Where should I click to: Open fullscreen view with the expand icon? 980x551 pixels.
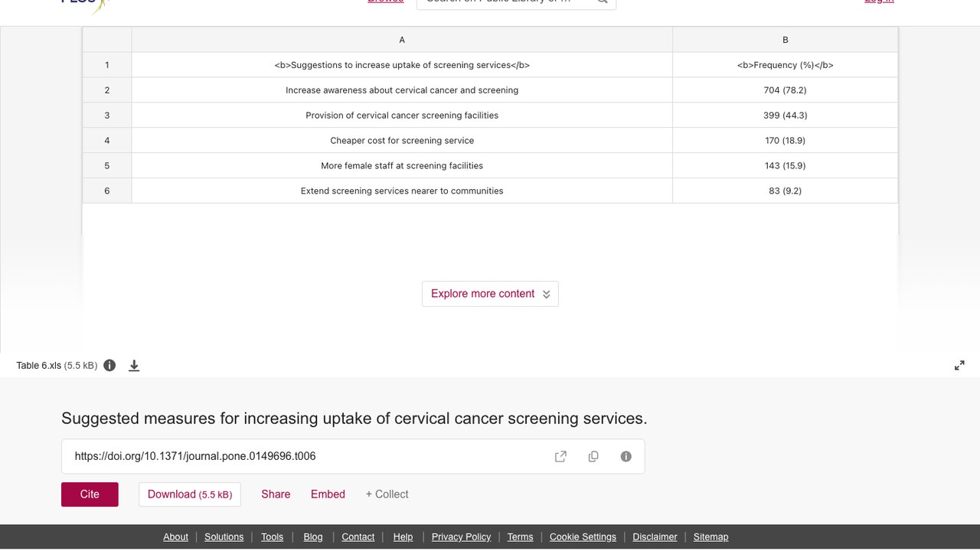coord(959,366)
